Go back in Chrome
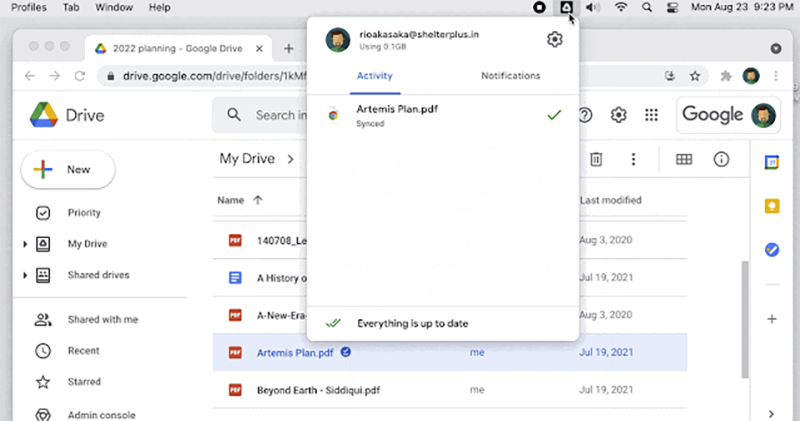Viewport: 800px width, 421px height. coord(30,76)
